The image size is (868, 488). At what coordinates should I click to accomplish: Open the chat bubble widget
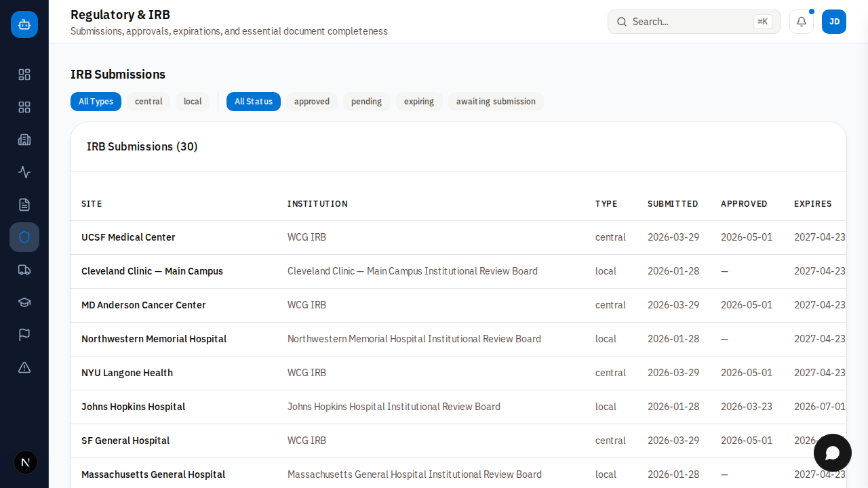(833, 453)
